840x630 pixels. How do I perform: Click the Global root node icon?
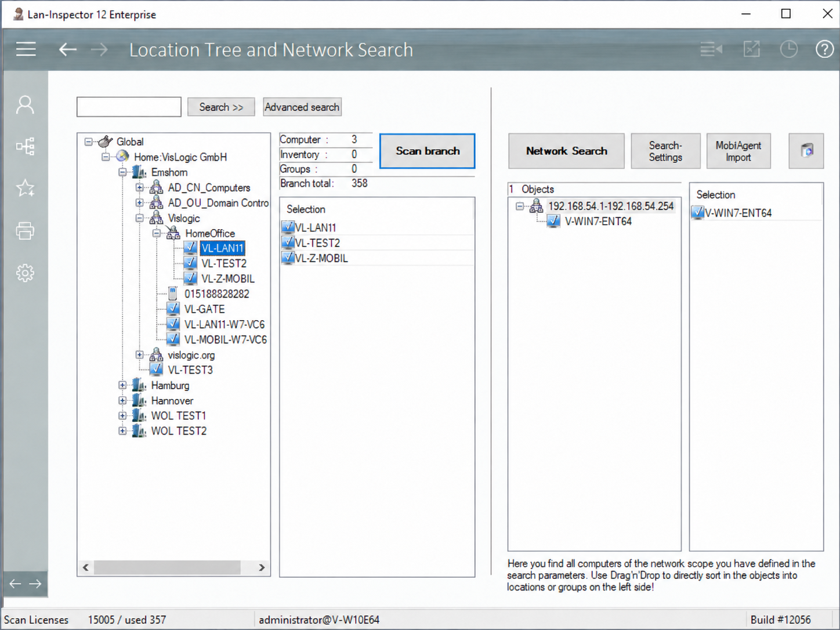[105, 142]
